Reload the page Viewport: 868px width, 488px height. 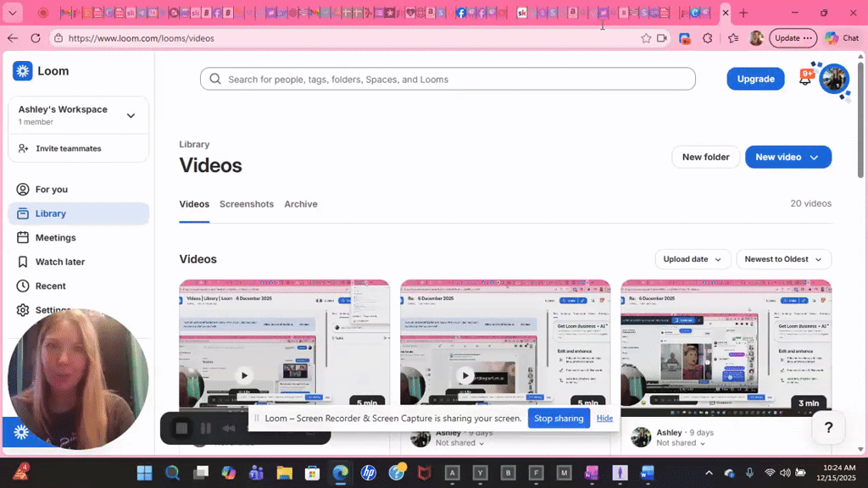[x=36, y=38]
